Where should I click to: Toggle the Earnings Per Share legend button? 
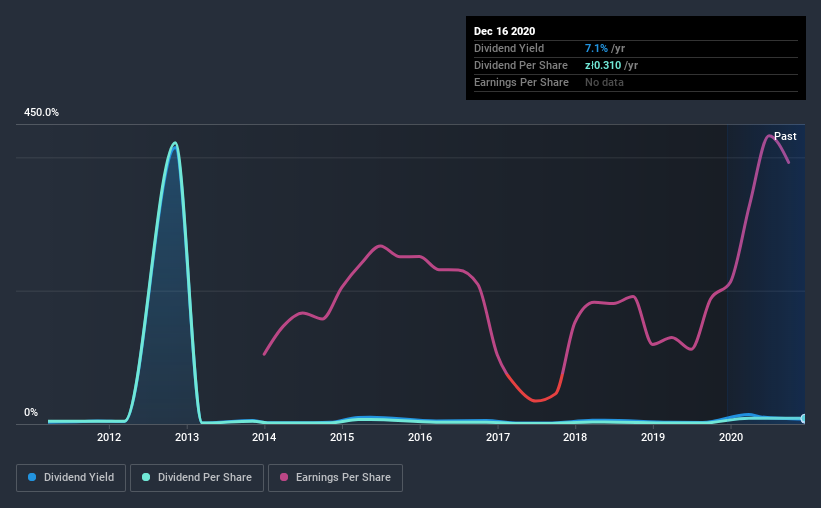(335, 478)
